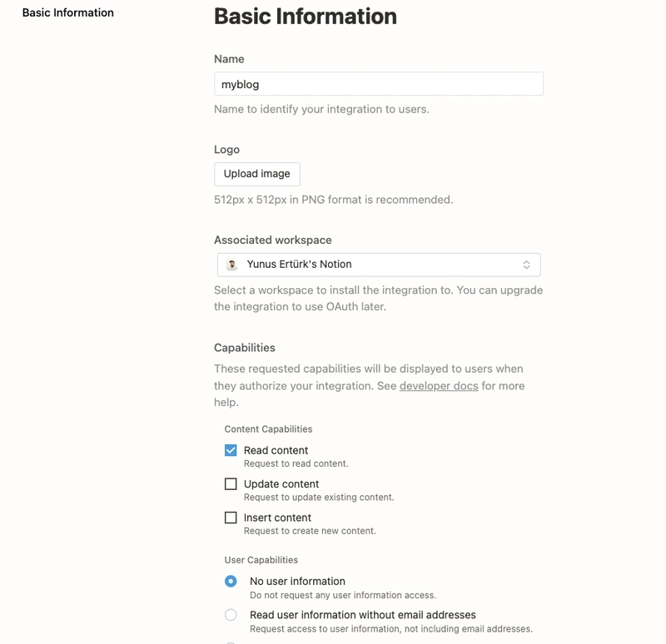Screen dimensions: 666x644
Task: Tick the Insert content checkbox
Action: (x=231, y=518)
